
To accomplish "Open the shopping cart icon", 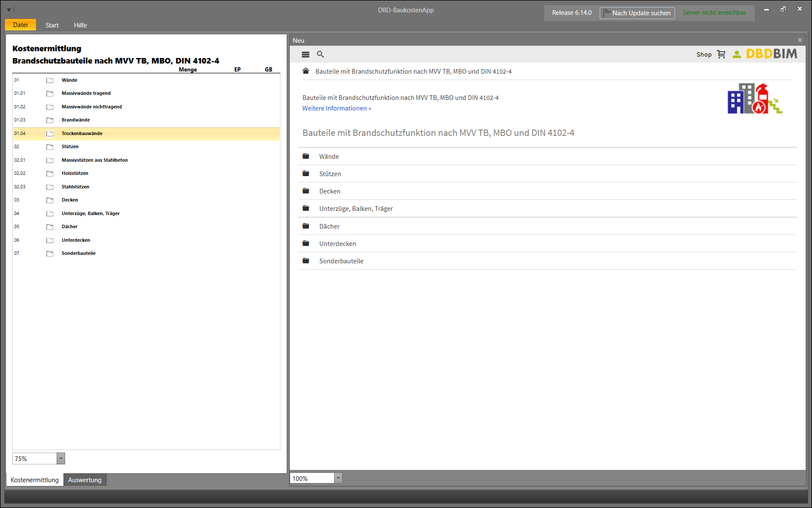I will [721, 54].
